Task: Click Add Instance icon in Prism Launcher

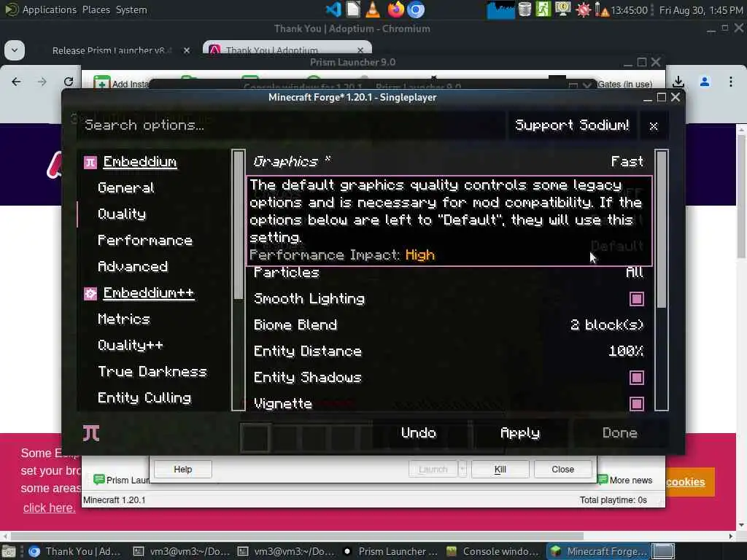Action: tap(101, 83)
